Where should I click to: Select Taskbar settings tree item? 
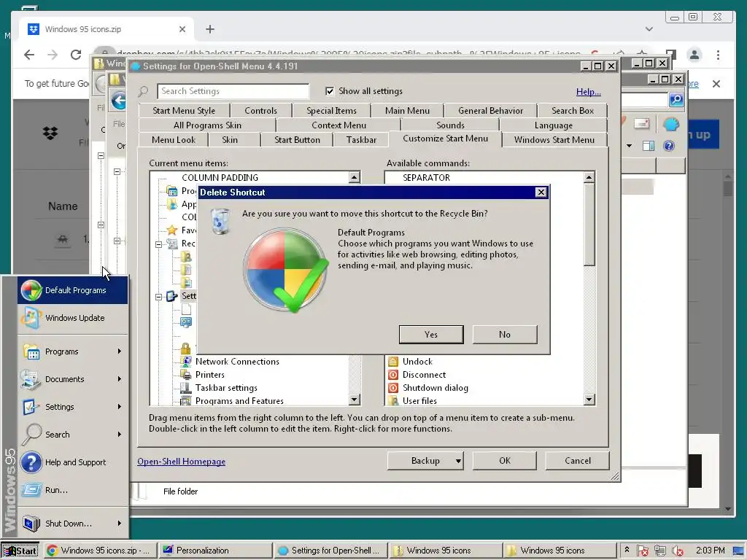click(226, 388)
